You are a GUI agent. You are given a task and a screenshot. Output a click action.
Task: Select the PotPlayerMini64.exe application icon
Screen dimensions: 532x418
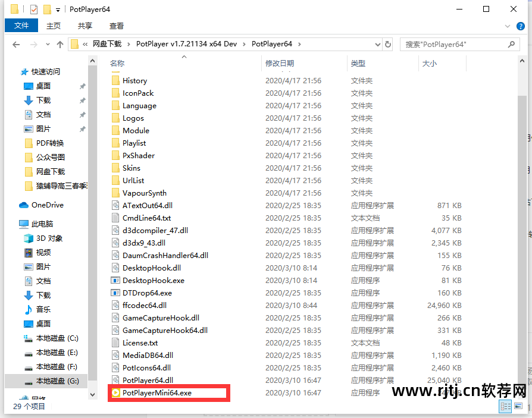[x=115, y=392]
